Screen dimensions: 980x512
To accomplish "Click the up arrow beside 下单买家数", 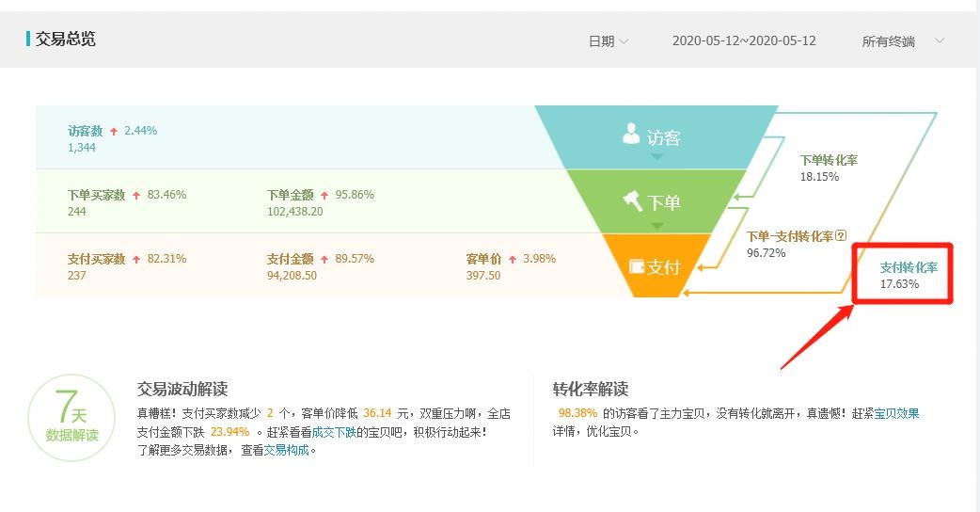I will (x=136, y=196).
